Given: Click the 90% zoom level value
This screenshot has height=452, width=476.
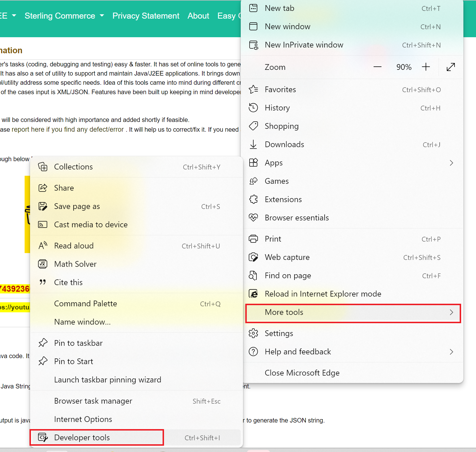Looking at the screenshot, I should pos(404,67).
